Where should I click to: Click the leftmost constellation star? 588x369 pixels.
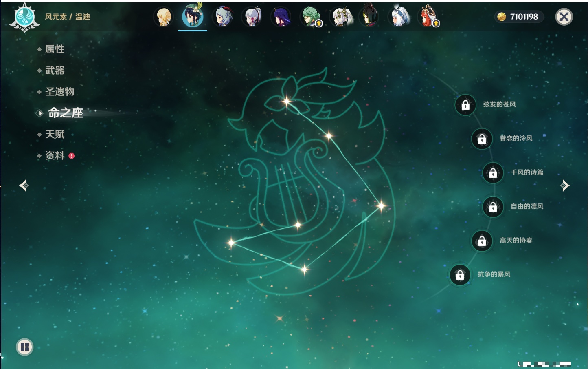click(231, 243)
